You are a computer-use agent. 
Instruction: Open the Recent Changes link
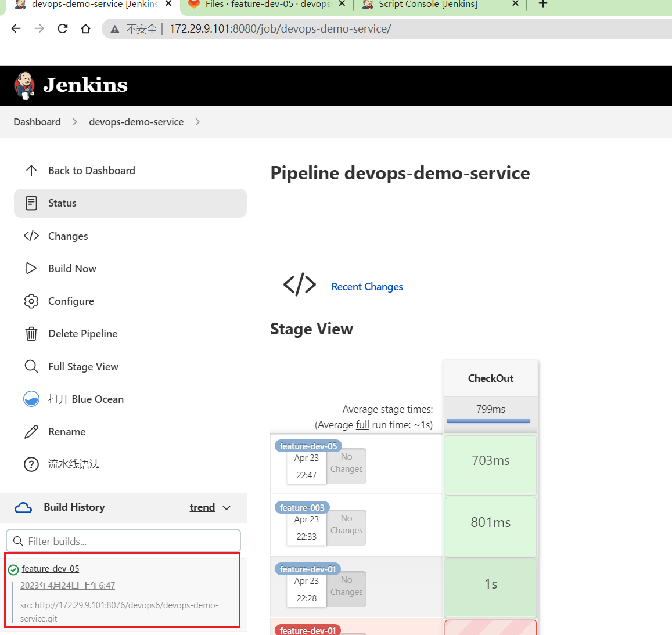coord(367,287)
